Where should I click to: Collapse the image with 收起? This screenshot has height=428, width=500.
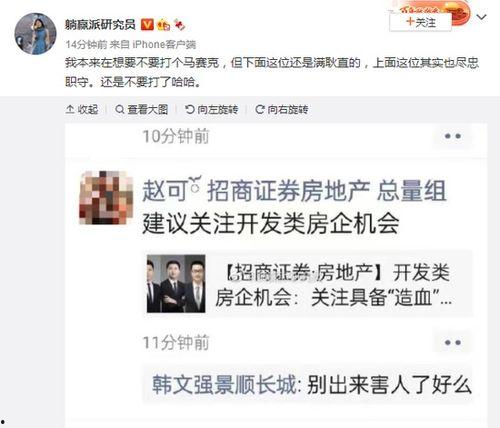click(82, 109)
